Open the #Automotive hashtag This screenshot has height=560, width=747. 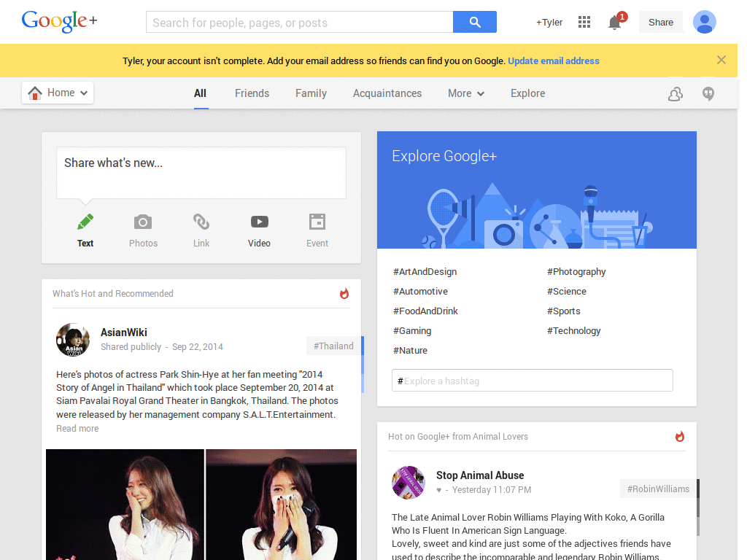(420, 292)
